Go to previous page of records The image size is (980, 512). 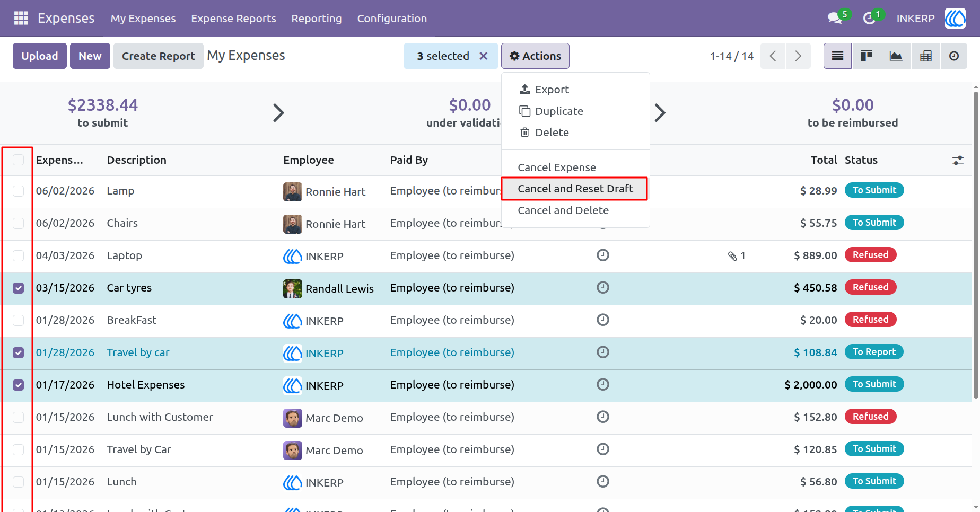coord(773,56)
